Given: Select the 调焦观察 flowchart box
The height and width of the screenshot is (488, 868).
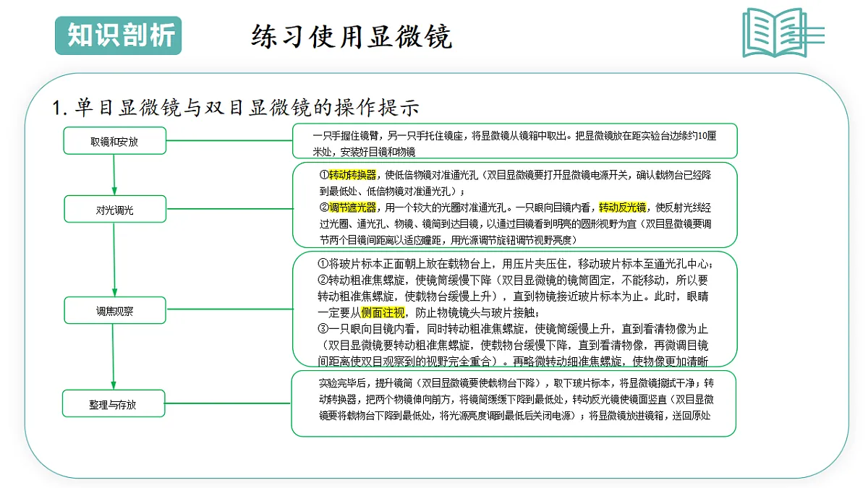Looking at the screenshot, I should (114, 311).
